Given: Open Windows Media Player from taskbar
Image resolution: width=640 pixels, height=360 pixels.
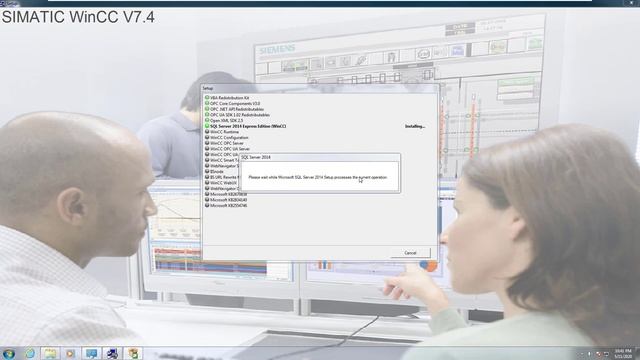Looking at the screenshot, I should 71,353.
